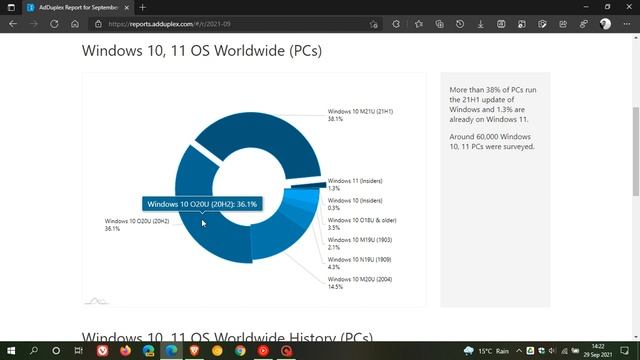View site information lock icon
640x360 pixels.
[x=98, y=24]
